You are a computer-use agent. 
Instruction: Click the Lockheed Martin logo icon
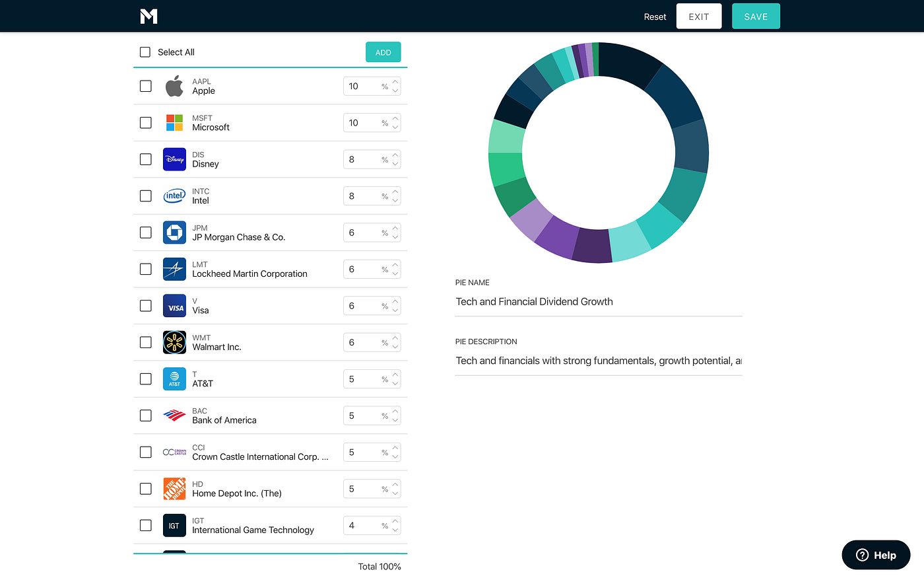coord(174,269)
